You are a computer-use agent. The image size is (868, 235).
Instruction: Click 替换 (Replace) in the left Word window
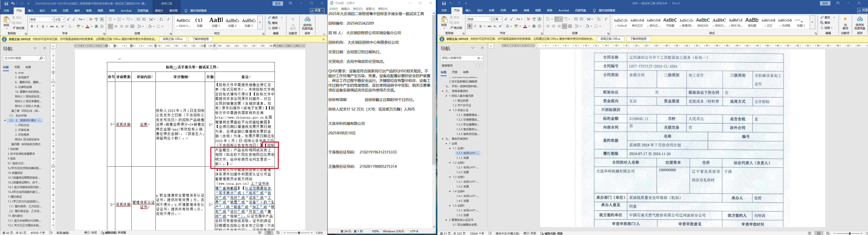[x=273, y=23]
